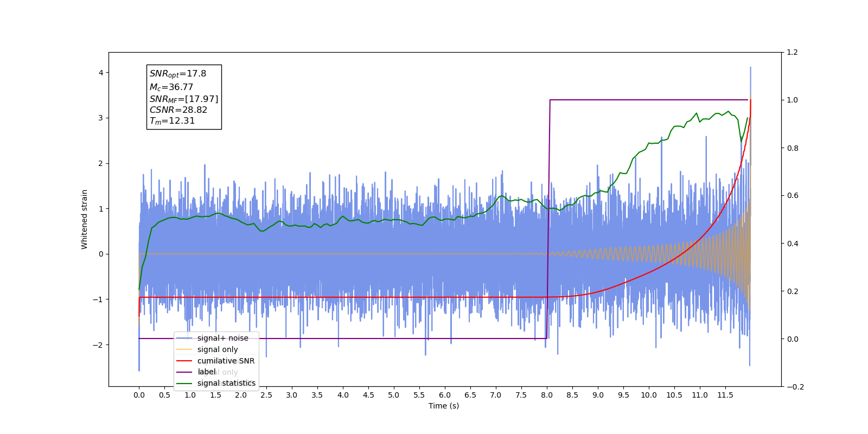This screenshot has width=868, height=434.
Task: Click the Mc=36.77 annotation
Action: (171, 87)
